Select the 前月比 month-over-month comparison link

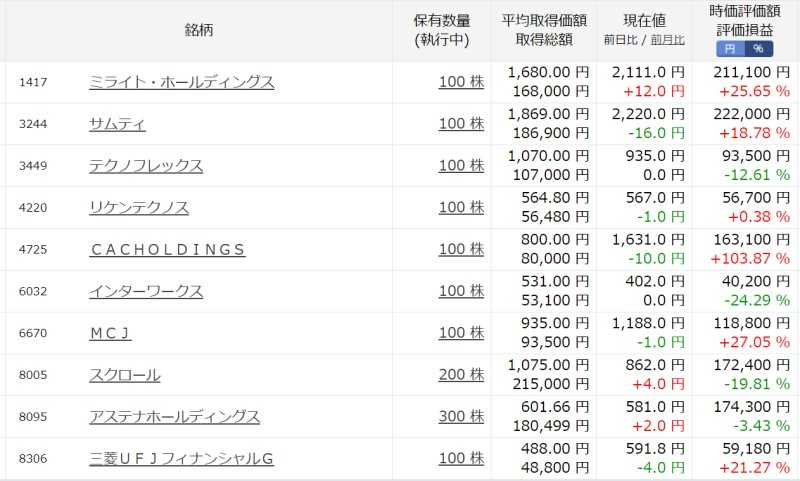point(667,40)
